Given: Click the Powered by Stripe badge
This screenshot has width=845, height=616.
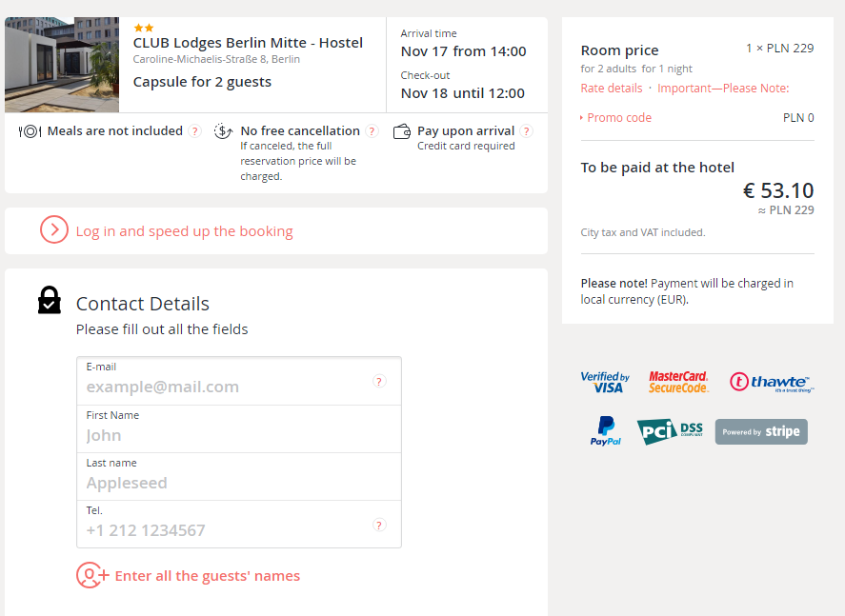Looking at the screenshot, I should (761, 431).
